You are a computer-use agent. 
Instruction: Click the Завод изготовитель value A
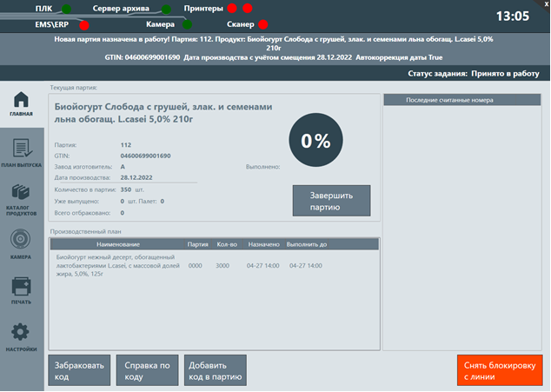point(123,167)
